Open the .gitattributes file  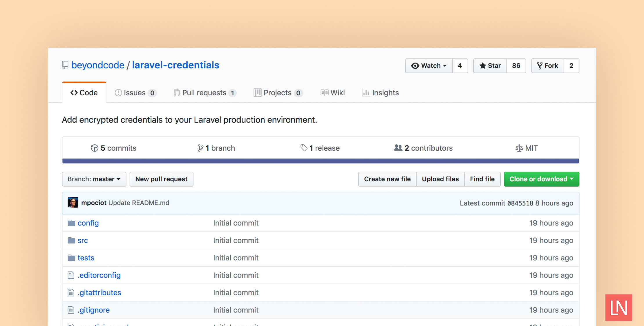coord(99,292)
